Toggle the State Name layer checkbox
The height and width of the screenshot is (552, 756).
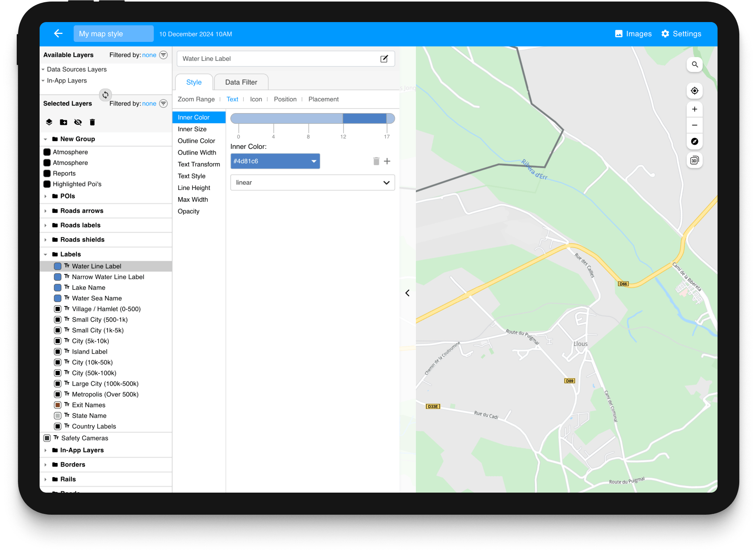tap(58, 415)
